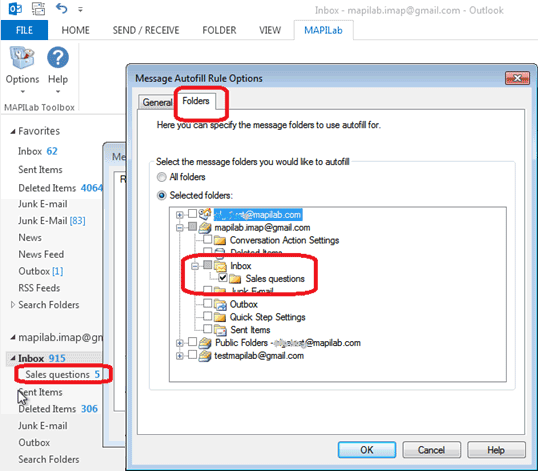Click the Inbox folder icon in tree
Screen dimensions: 538x471
point(220,266)
